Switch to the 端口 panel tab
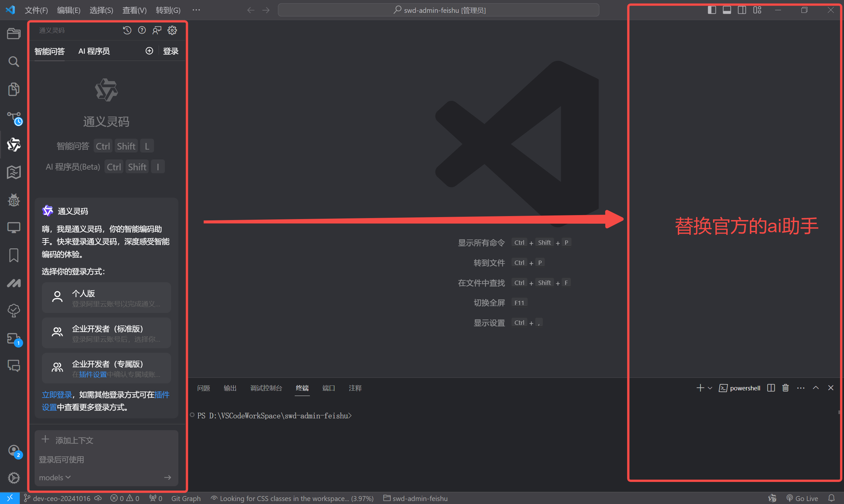 tap(329, 388)
